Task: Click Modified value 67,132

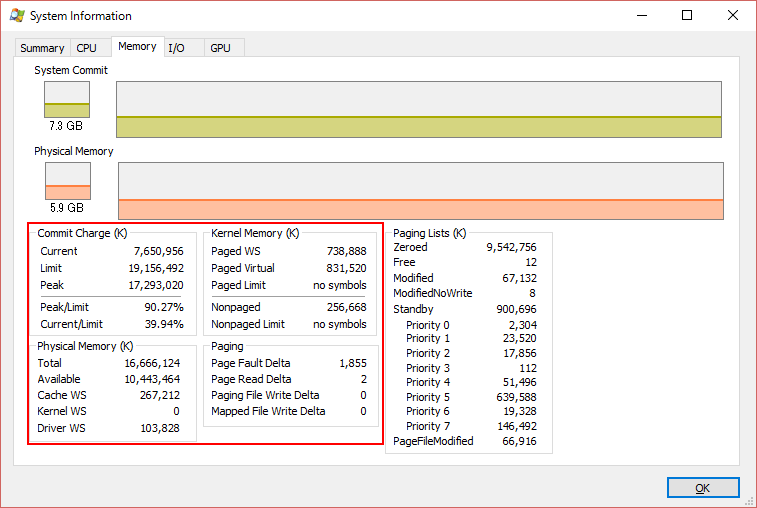Action: click(x=519, y=278)
